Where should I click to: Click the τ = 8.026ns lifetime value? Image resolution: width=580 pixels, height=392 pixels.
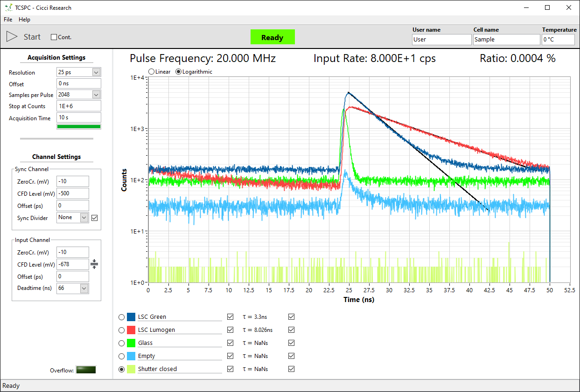click(x=258, y=330)
